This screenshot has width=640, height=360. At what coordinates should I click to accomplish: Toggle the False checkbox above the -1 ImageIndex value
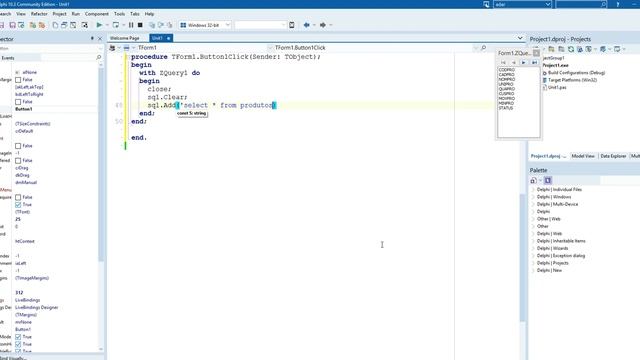(18, 146)
